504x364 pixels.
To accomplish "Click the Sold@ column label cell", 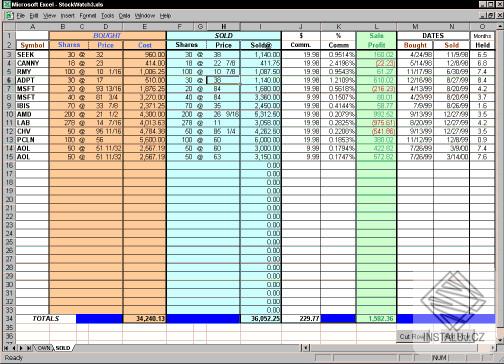I will click(x=261, y=45).
